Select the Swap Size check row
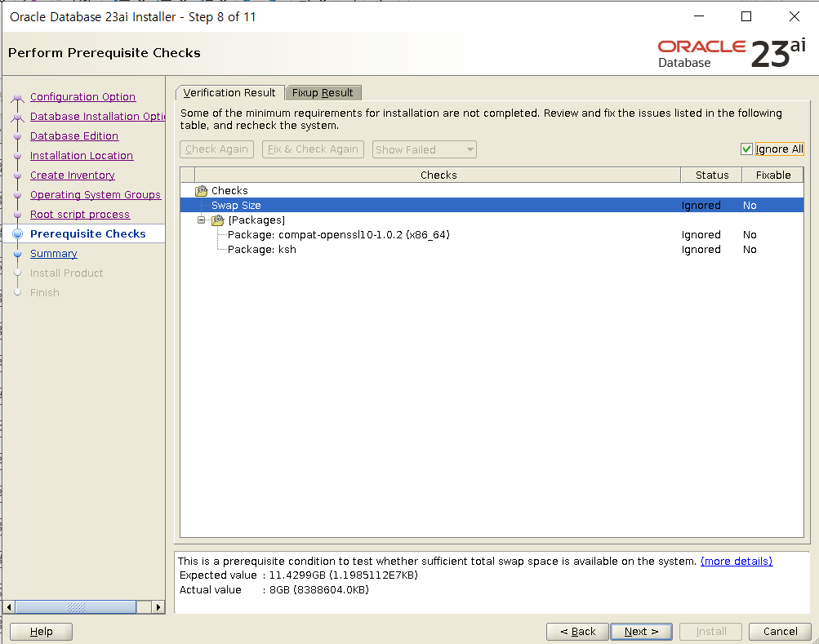The height and width of the screenshot is (644, 819). coord(492,205)
